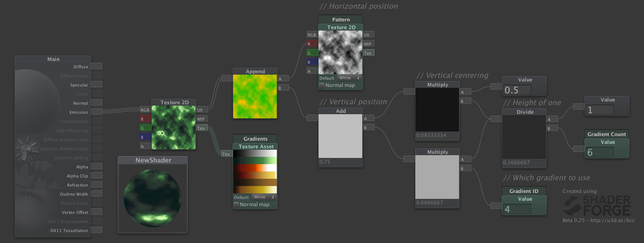Click the green G connector on Texture 2D node

145,128
